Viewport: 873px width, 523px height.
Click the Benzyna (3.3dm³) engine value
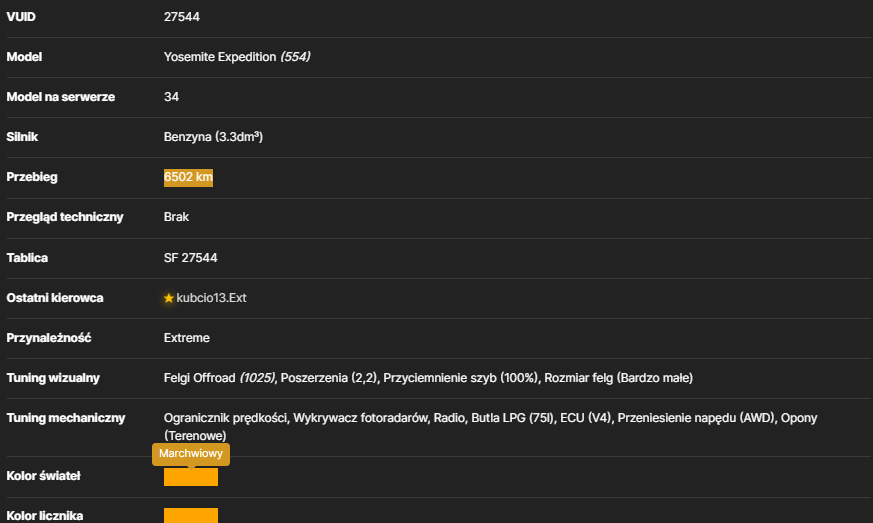coord(213,137)
